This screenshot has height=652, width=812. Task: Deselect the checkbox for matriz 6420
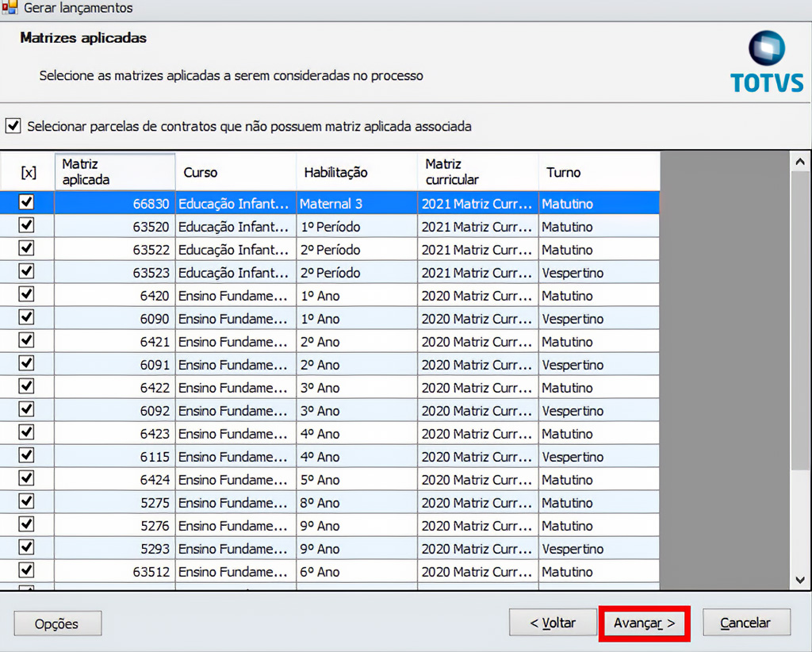coord(27,295)
